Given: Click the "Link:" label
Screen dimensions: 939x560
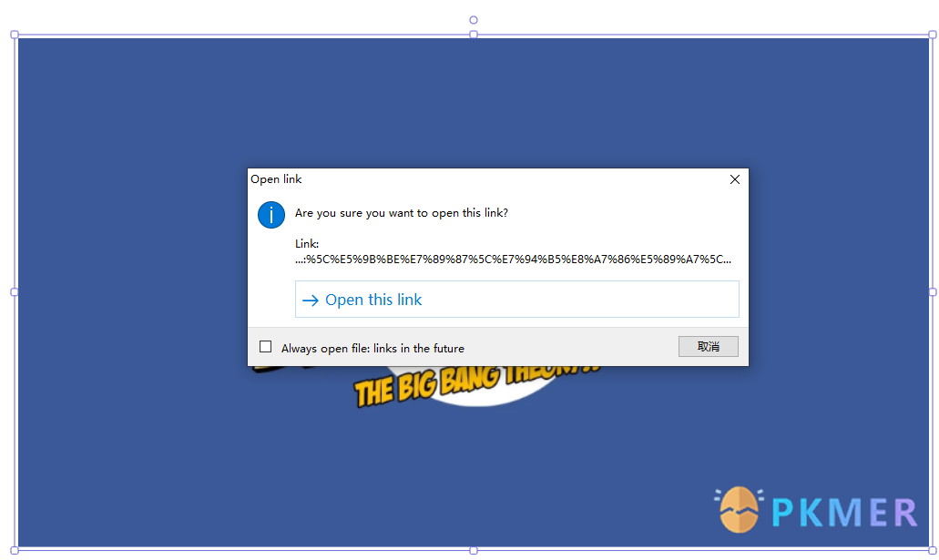Looking at the screenshot, I should 307,244.
